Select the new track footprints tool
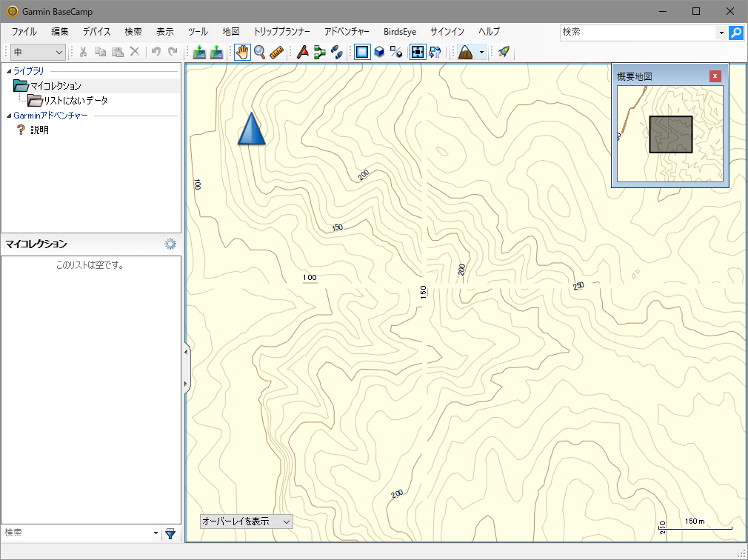 [337, 52]
